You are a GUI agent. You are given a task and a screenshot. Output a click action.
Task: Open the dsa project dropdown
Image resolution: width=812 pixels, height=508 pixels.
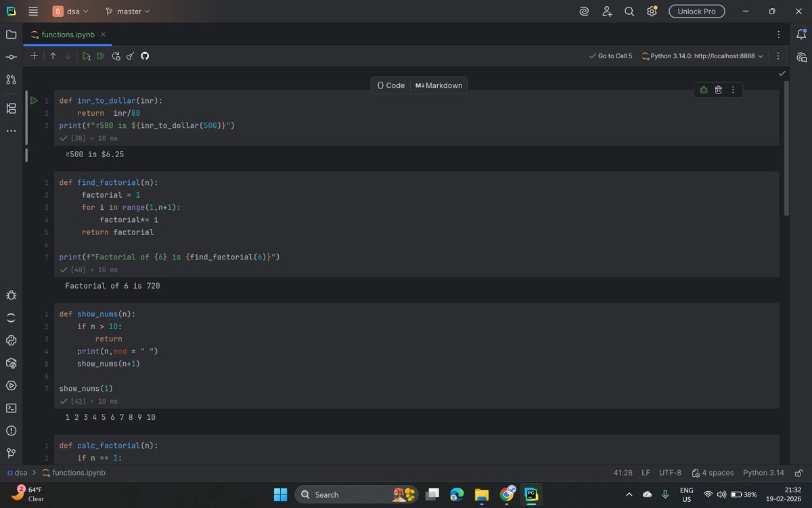[x=71, y=12]
